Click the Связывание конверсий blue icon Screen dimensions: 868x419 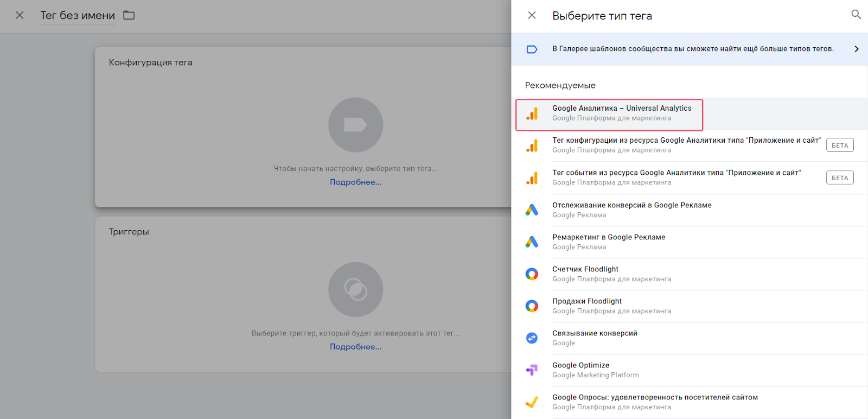(x=532, y=338)
